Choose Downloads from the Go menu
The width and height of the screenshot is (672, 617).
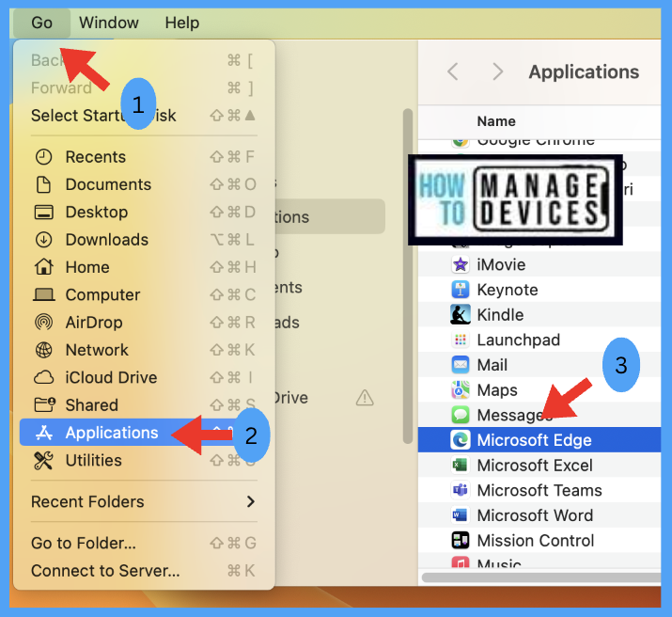pyautogui.click(x=144, y=239)
